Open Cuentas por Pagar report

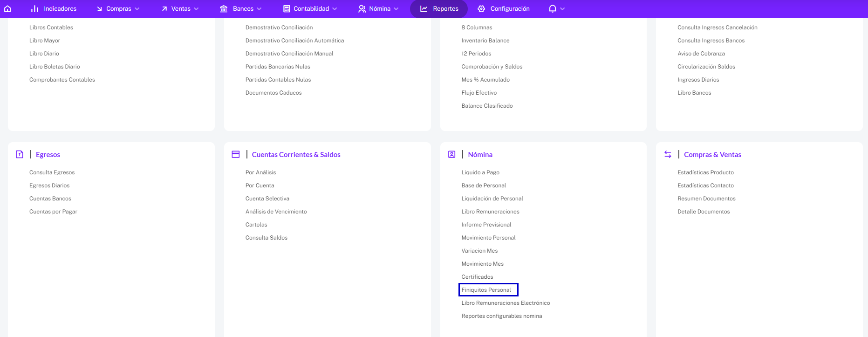(53, 212)
